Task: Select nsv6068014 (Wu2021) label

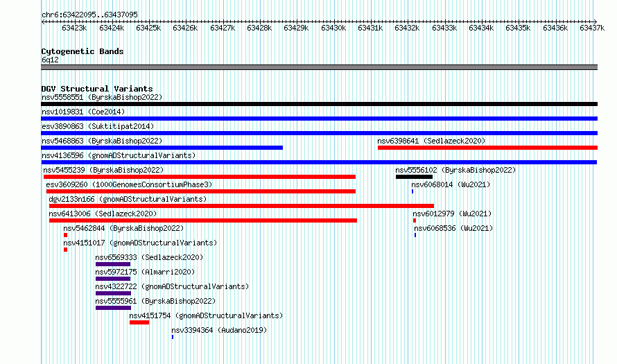Action: [451, 184]
